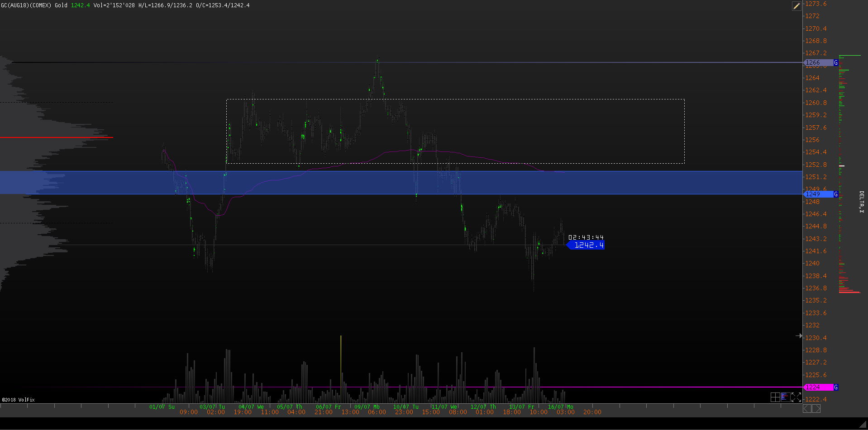
Task: Click the pencil drawing tool icon
Action: 796,6
